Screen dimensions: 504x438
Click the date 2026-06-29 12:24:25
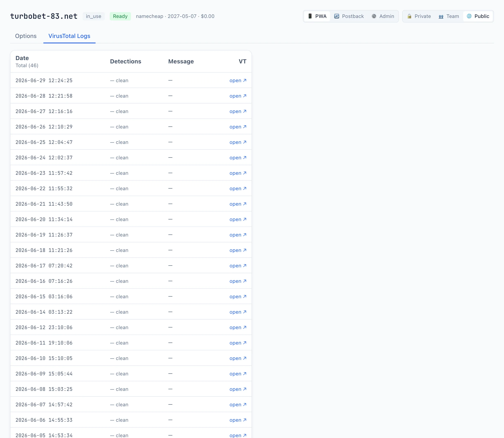point(44,81)
